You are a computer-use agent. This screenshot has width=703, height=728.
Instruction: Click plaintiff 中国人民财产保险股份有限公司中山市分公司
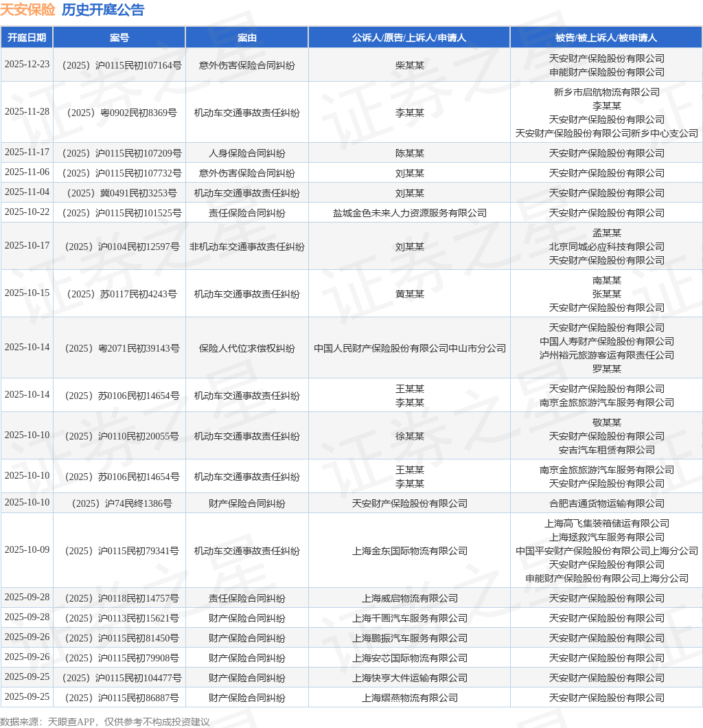[409, 348]
